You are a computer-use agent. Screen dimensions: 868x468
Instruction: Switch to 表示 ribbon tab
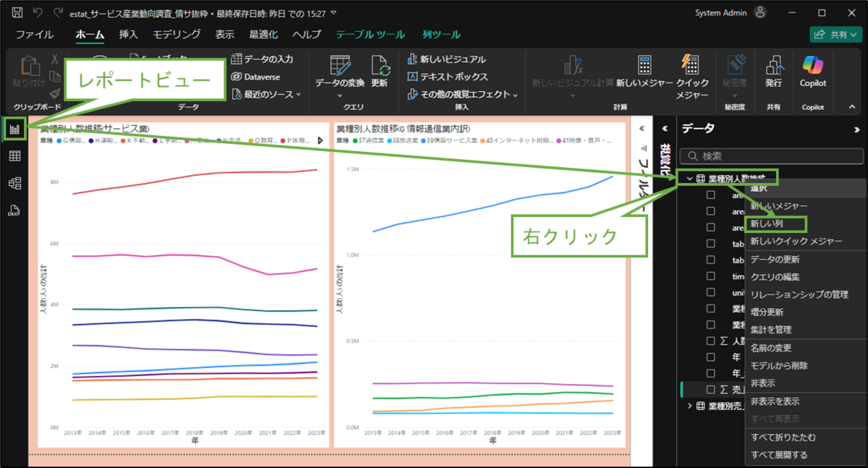pyautogui.click(x=224, y=34)
